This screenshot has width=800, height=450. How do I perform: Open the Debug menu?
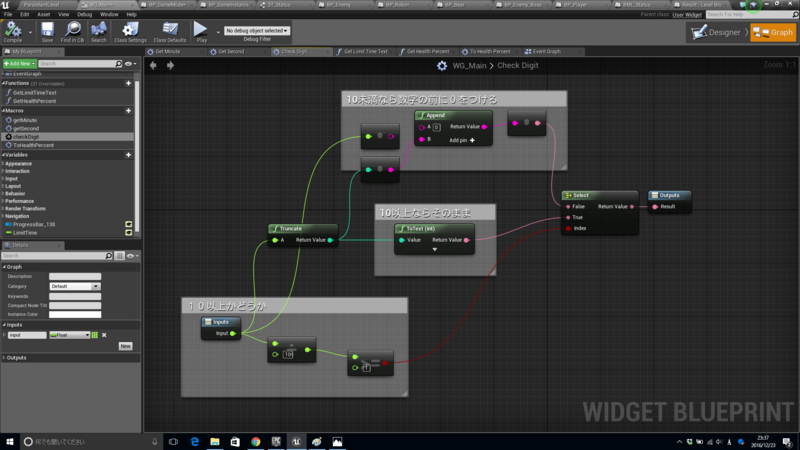84,14
